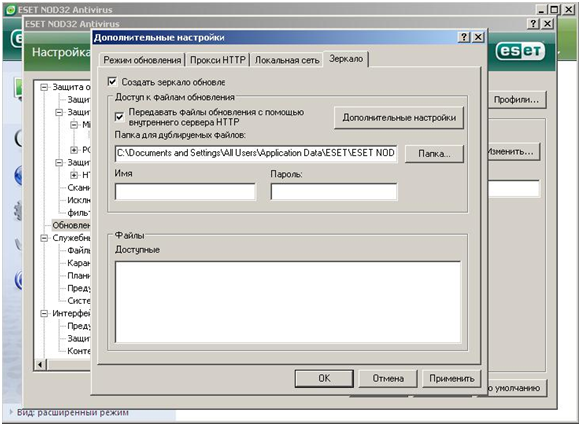Select the Карантин tree item
The height and width of the screenshot is (426, 581).
click(x=79, y=263)
